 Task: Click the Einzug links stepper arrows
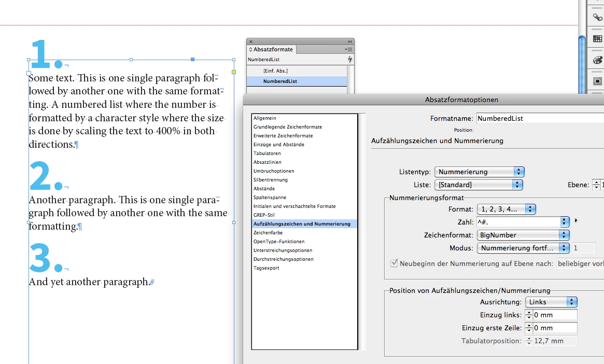[x=529, y=315]
